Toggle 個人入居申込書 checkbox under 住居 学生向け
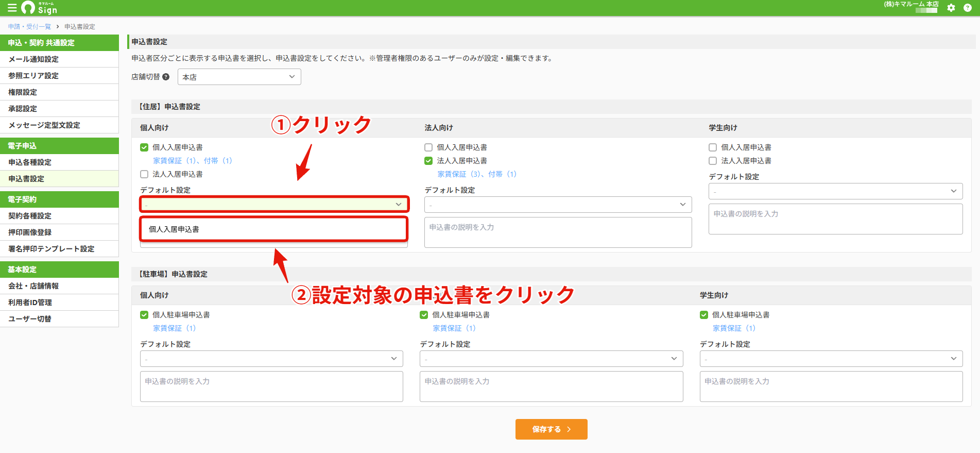Screen dimensions: 980x453 [x=713, y=147]
